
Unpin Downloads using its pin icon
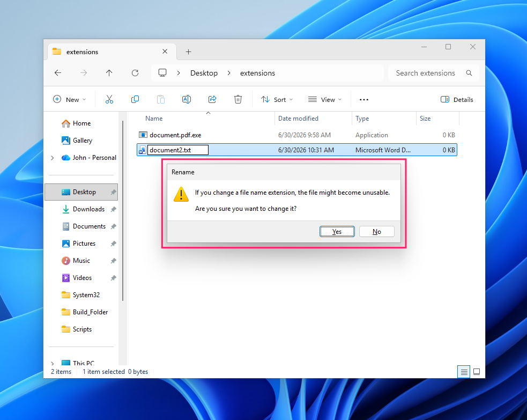click(114, 209)
